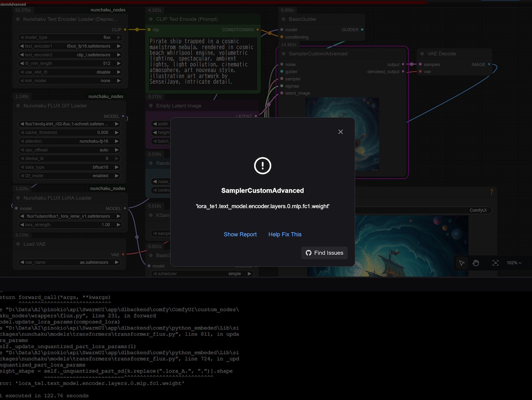The image size is (532, 400).
Task: Click the noise input port on SamplerCustomAdvanced
Action: (281, 64)
